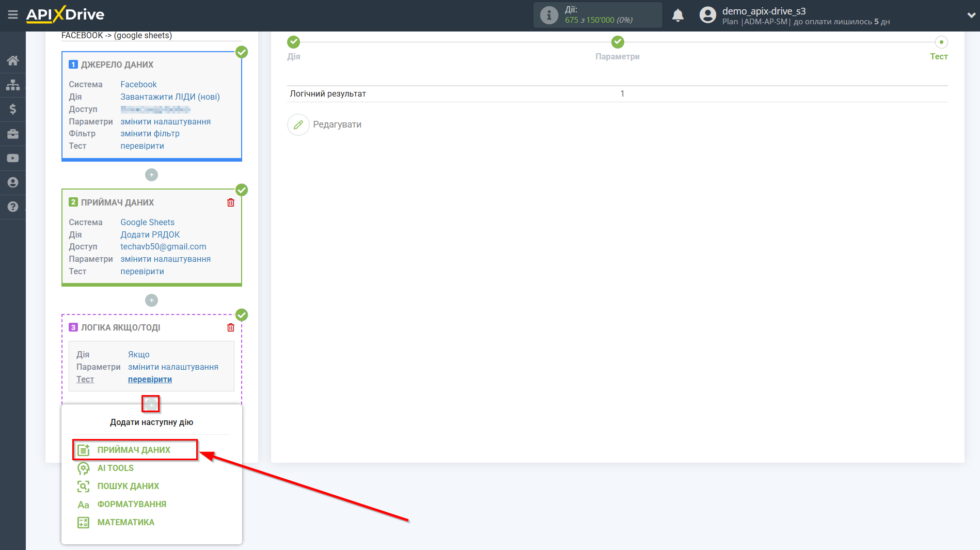
Task: Click the ApiX-Drive logo
Action: (x=65, y=14)
